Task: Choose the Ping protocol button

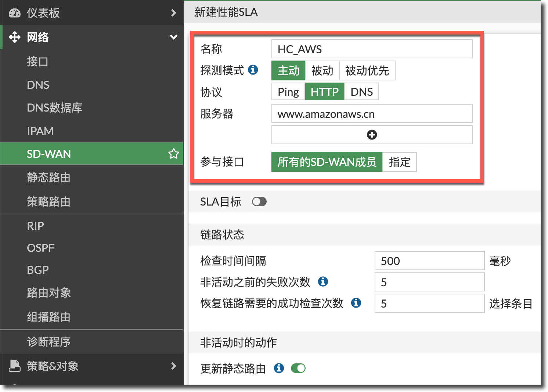Action: [288, 92]
